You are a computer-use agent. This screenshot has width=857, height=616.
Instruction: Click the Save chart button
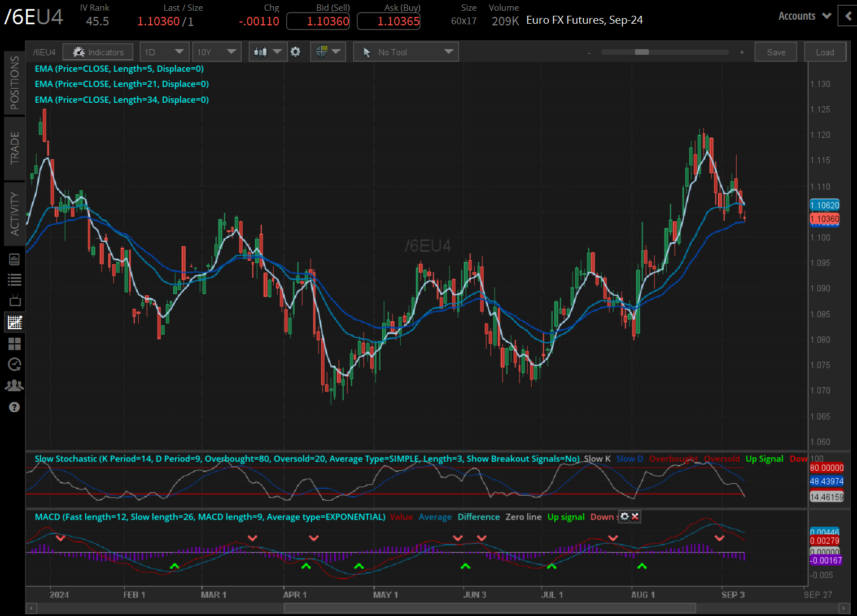tap(776, 52)
